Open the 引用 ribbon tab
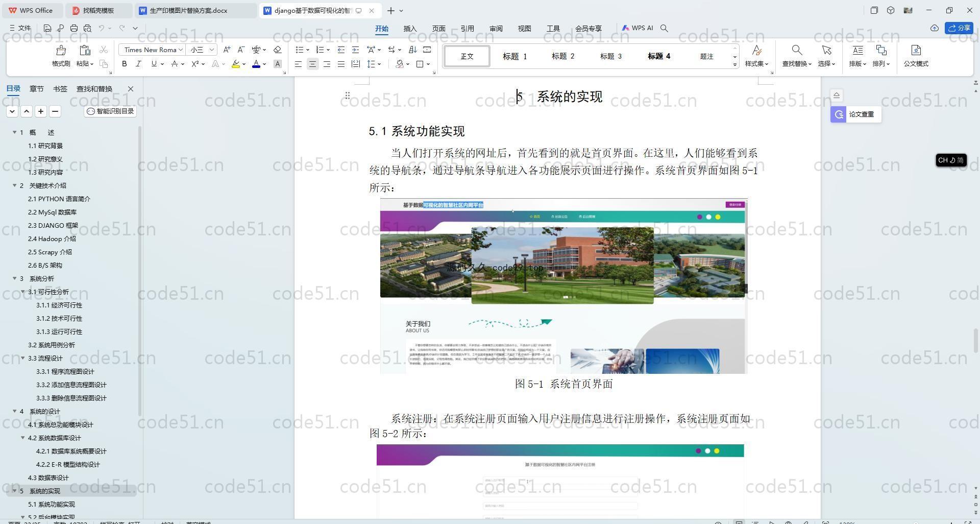 pos(467,29)
